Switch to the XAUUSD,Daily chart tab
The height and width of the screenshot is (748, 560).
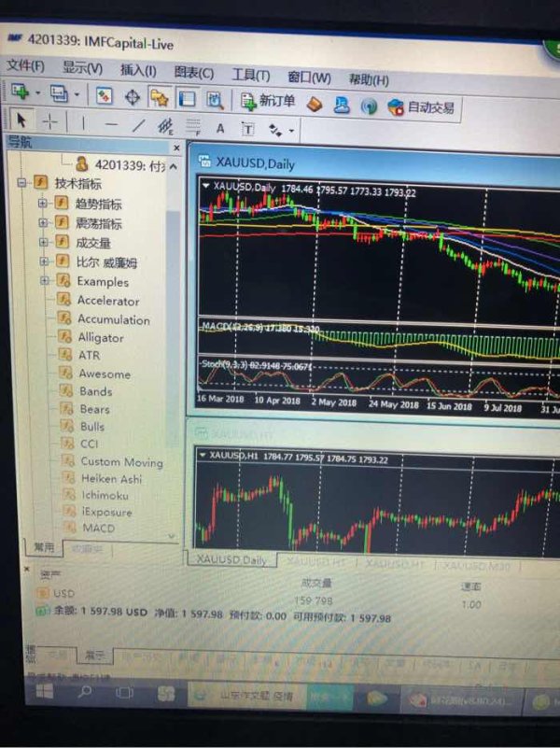[x=231, y=559]
